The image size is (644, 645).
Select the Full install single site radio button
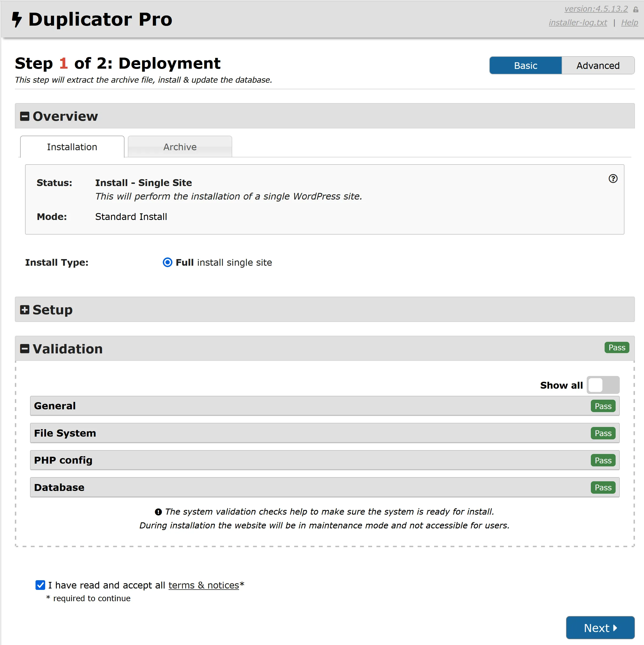tap(167, 263)
